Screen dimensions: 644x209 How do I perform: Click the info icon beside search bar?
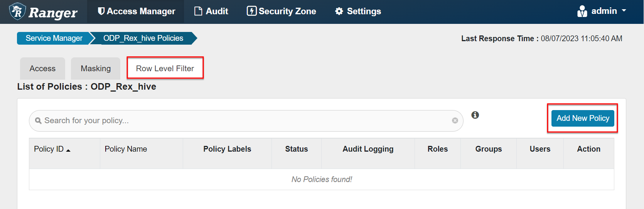tap(475, 115)
